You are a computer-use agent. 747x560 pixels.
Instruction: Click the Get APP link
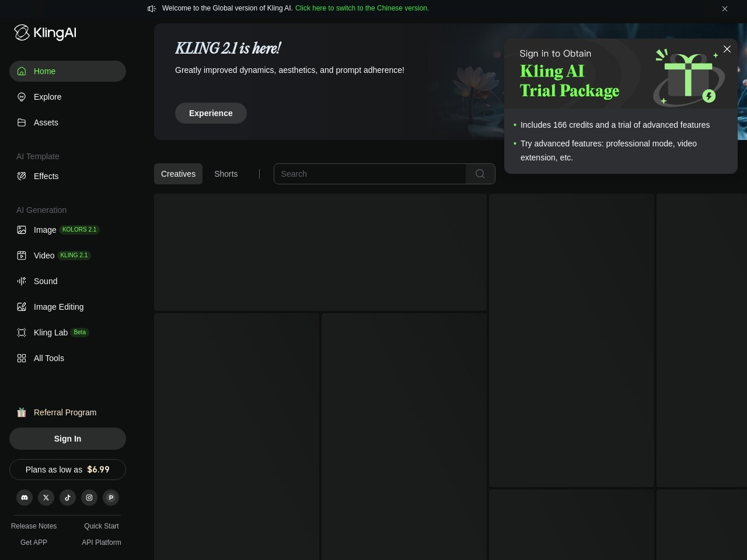pos(34,542)
